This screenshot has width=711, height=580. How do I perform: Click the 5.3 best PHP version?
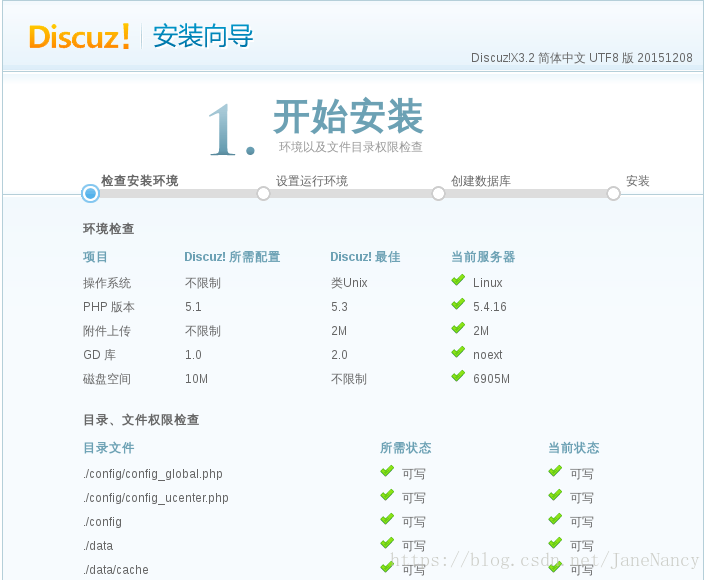tap(339, 307)
